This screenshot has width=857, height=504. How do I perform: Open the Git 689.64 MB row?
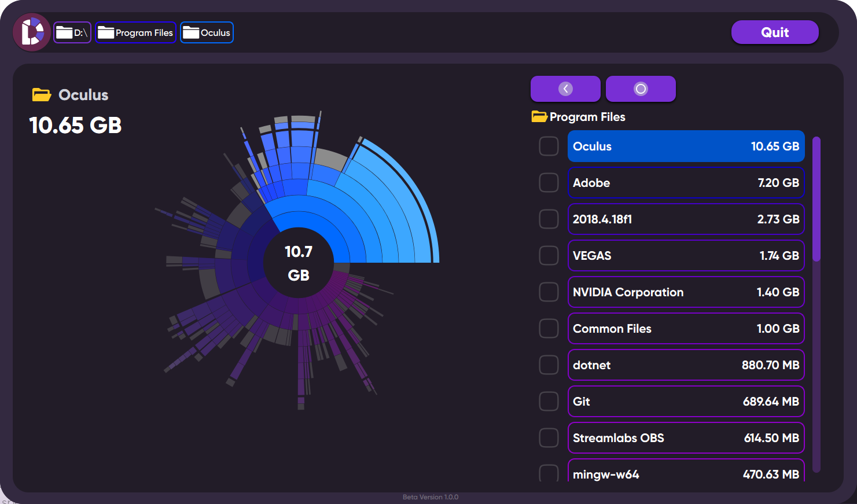tap(686, 402)
